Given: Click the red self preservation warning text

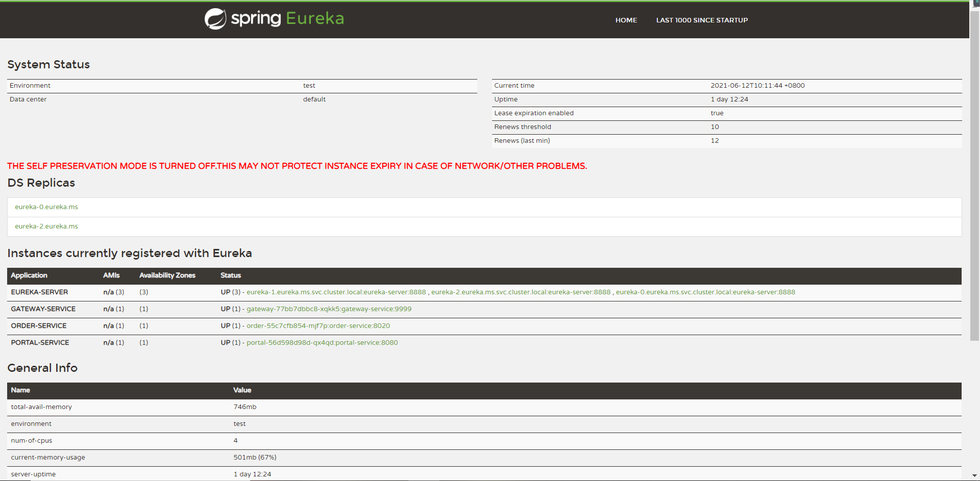Looking at the screenshot, I should 297,166.
